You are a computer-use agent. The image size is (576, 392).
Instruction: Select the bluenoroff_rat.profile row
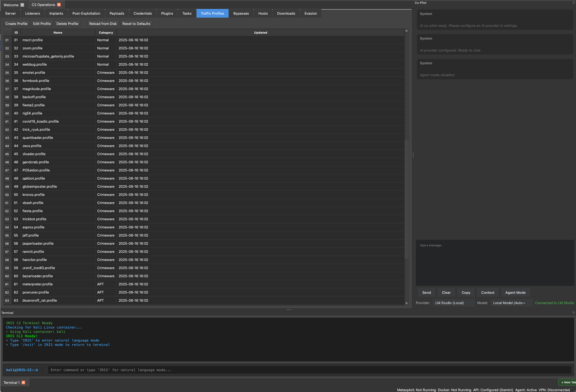[204, 300]
